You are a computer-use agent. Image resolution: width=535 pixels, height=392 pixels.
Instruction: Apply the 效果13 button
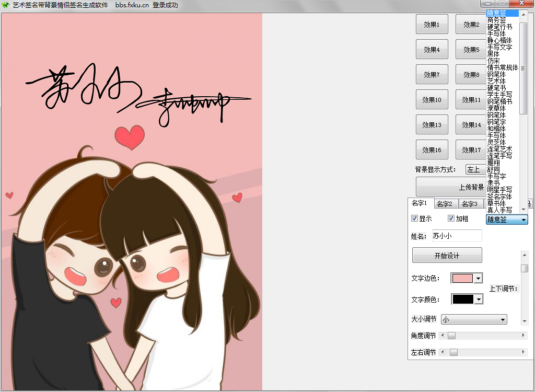[432, 124]
